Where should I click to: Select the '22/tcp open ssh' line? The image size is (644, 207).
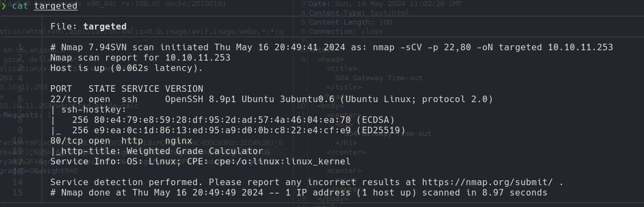pyautogui.click(x=272, y=99)
